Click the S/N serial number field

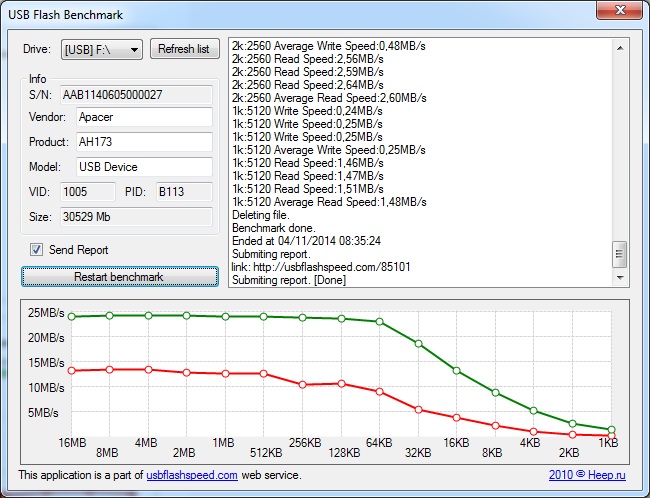coord(136,94)
